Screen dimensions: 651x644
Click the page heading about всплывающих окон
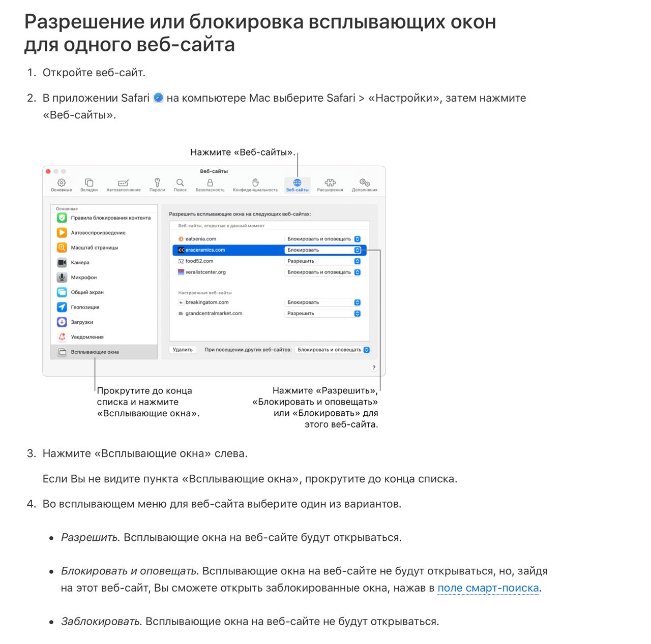coord(260,33)
